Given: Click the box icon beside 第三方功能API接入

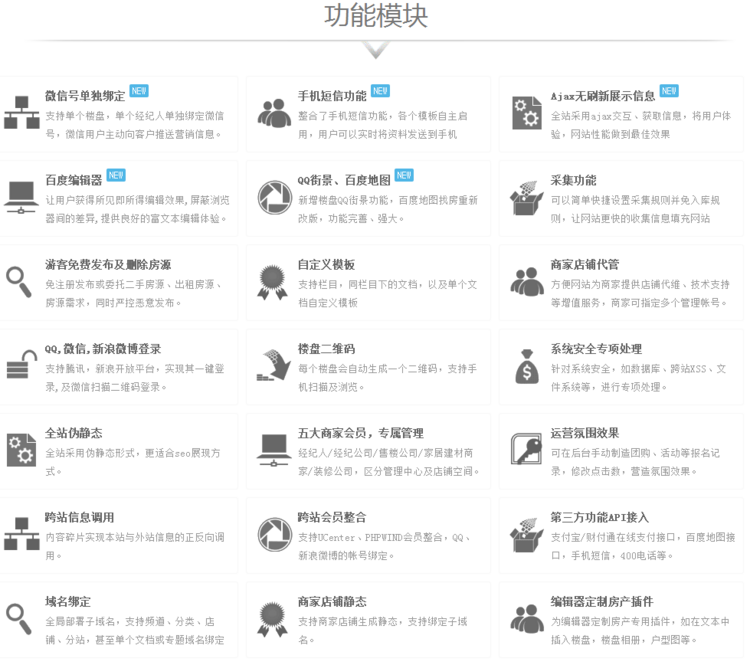Looking at the screenshot, I should [x=527, y=534].
